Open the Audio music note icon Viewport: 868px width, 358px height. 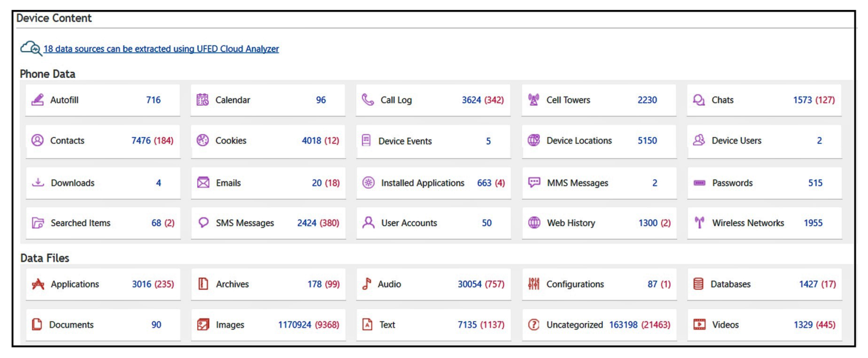point(367,284)
